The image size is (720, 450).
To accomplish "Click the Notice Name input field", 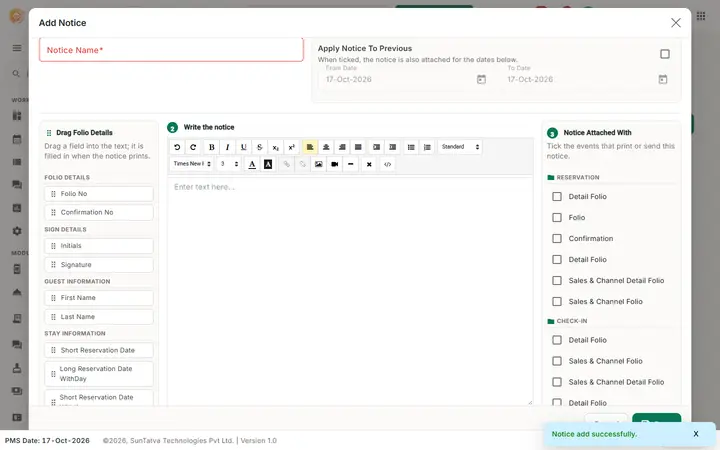I will 171,50.
